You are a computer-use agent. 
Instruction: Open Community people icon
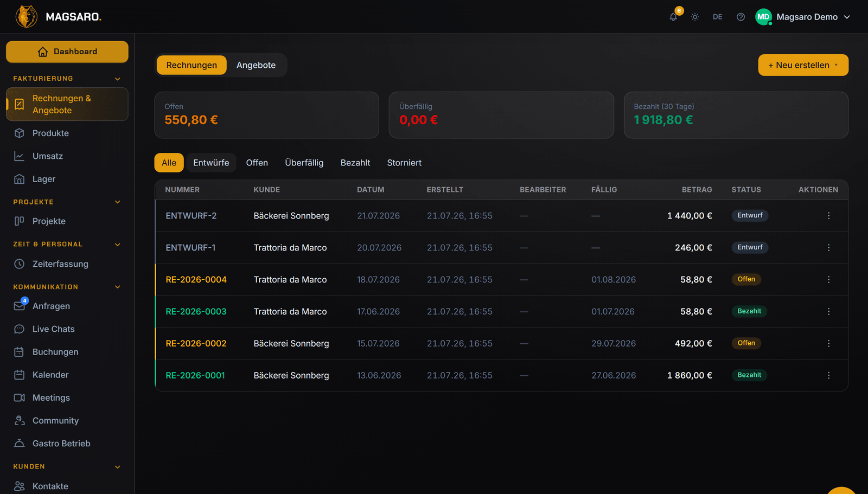[20, 421]
